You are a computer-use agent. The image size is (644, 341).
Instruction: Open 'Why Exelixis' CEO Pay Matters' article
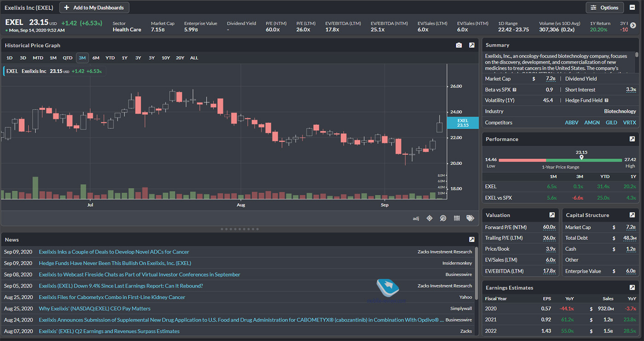tap(94, 308)
